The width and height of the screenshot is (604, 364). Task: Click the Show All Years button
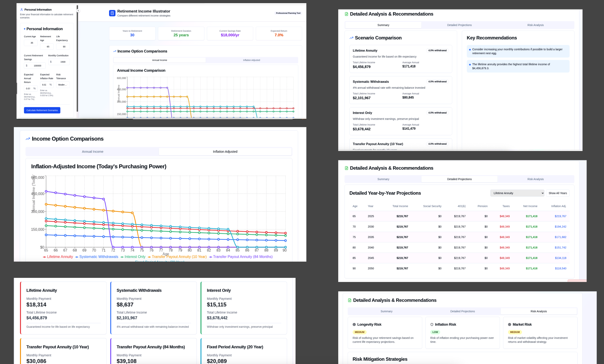click(x=558, y=193)
